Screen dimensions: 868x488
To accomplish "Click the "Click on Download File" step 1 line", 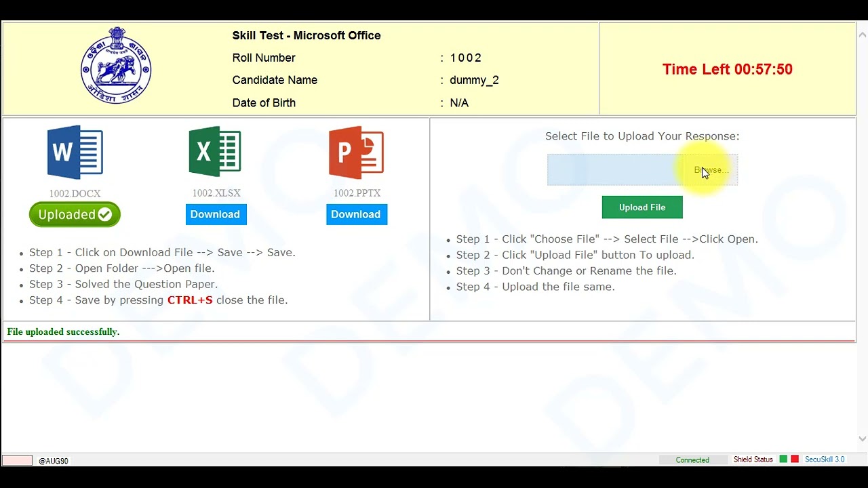I will pos(162,253).
